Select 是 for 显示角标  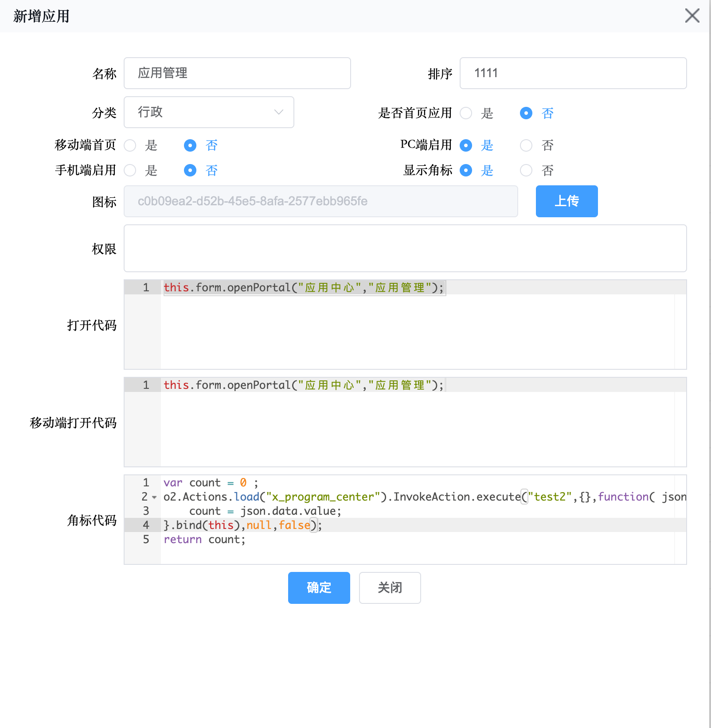[x=466, y=170]
